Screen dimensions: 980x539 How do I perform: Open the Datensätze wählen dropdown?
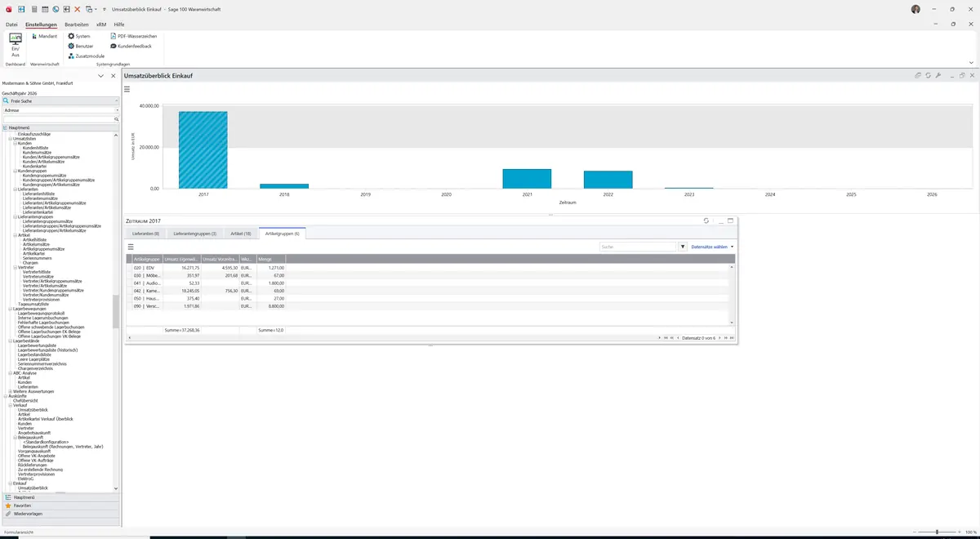pos(712,246)
